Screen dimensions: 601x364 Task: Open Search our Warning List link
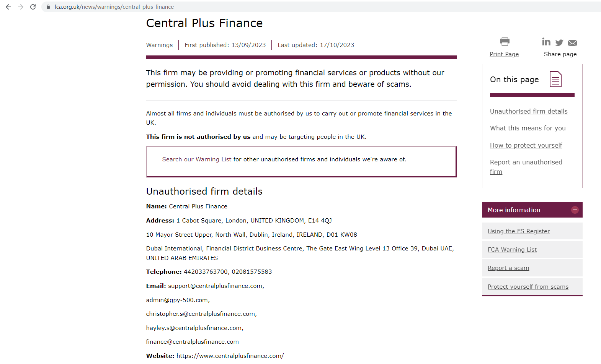coord(196,159)
